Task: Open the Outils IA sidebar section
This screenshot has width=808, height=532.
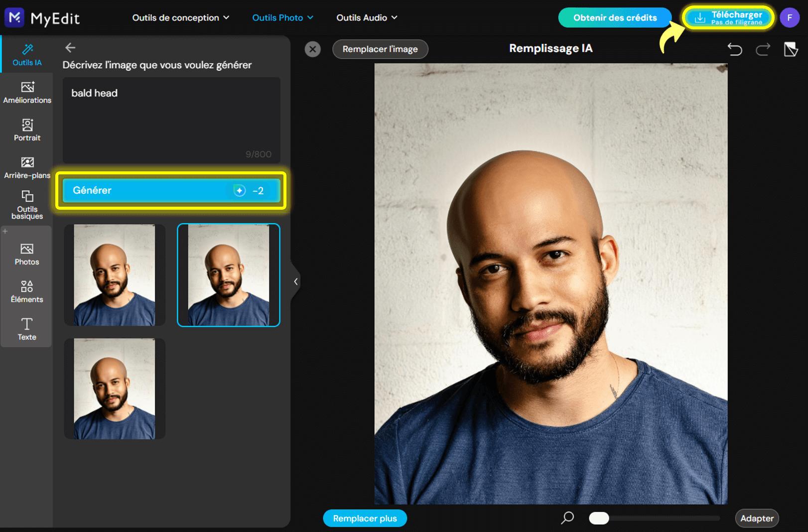Action: (27, 55)
